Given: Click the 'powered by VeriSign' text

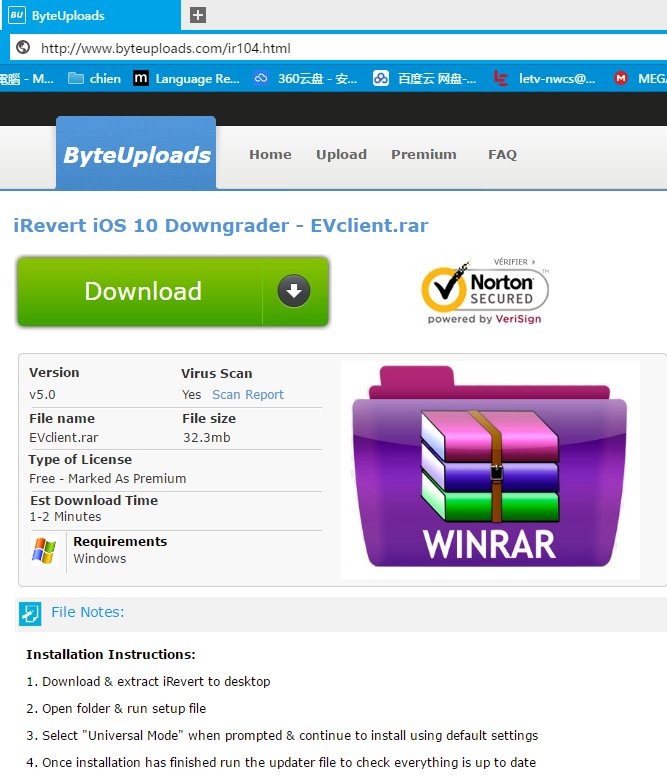Looking at the screenshot, I should (484, 319).
